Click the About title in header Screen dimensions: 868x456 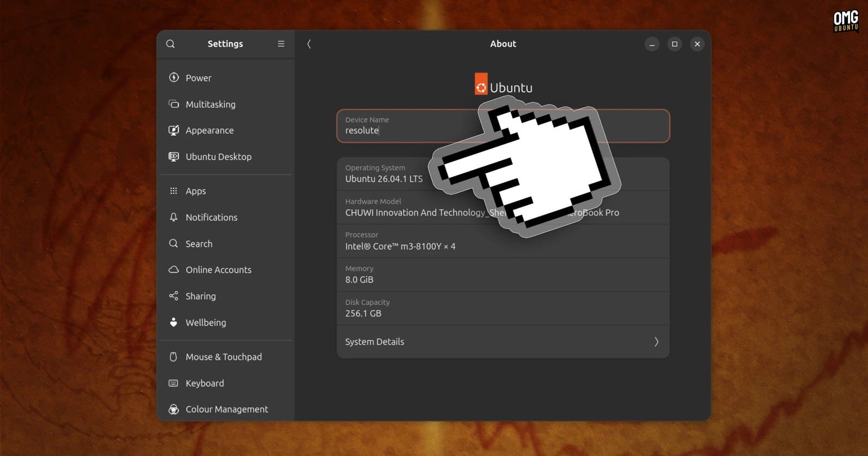[503, 44]
